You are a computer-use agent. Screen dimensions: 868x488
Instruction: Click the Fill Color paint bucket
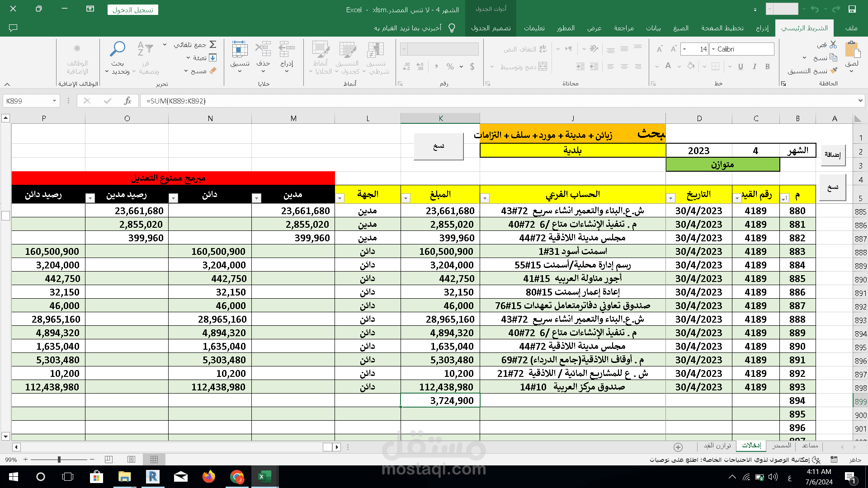point(691,66)
